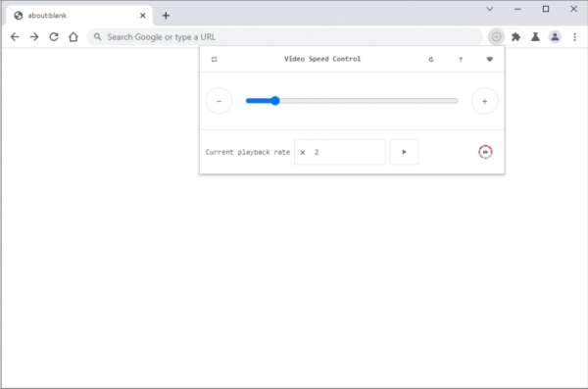This screenshot has width=588, height=389.
Task: Click the Home button
Action: click(x=73, y=37)
